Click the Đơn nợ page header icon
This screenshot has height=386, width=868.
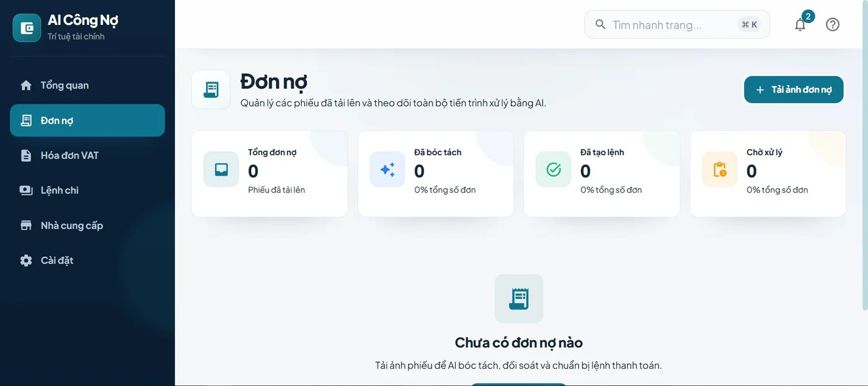(x=211, y=89)
